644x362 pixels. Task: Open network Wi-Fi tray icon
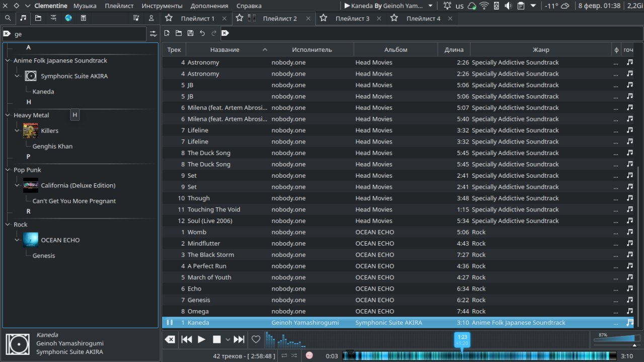coord(484,6)
